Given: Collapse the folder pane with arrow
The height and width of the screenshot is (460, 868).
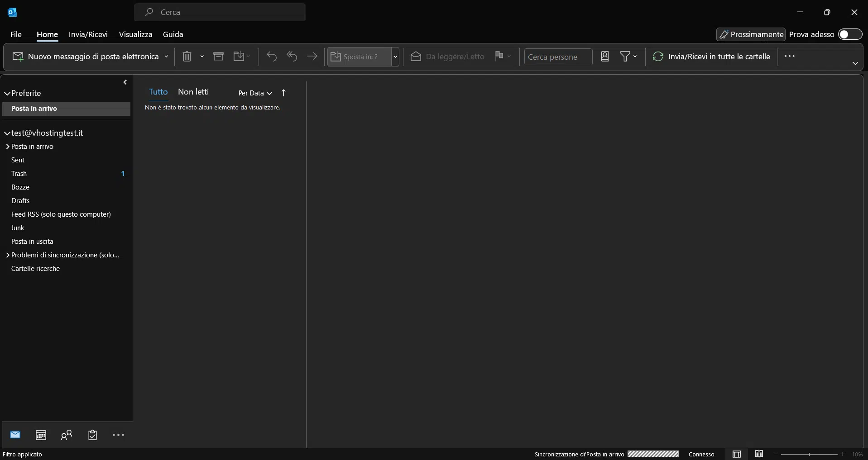Looking at the screenshot, I should pos(125,82).
